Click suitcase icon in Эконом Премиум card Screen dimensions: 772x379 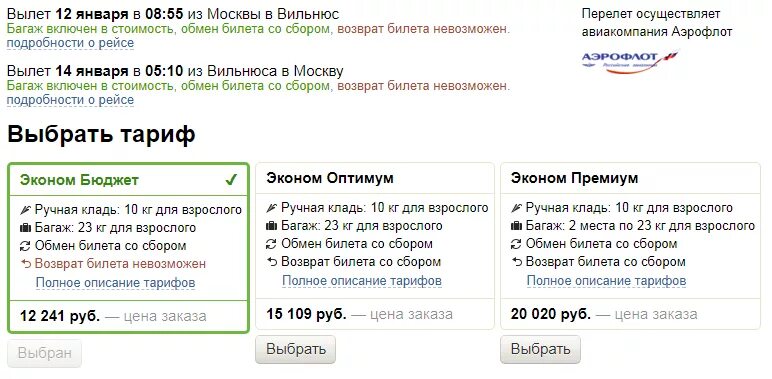coord(516,226)
